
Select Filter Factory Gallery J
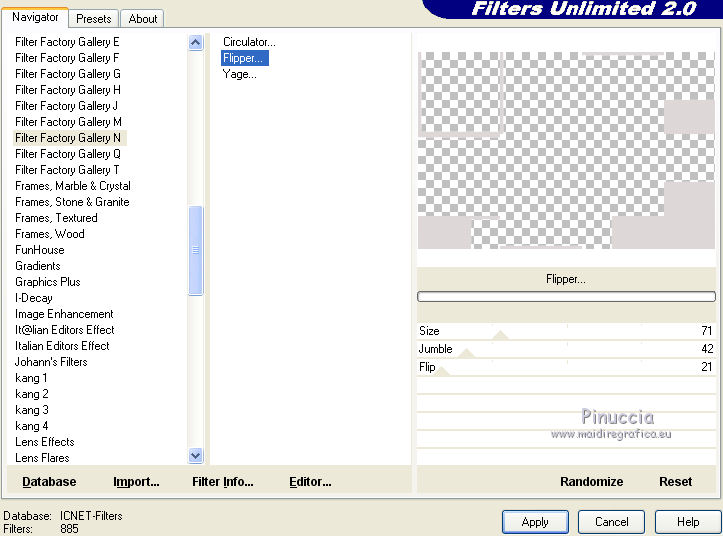click(66, 106)
